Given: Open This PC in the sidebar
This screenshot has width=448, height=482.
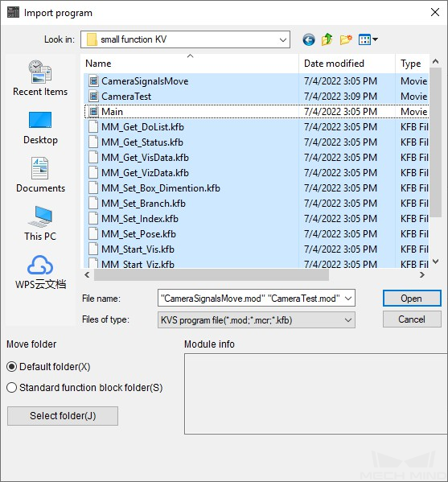Looking at the screenshot, I should (x=40, y=224).
